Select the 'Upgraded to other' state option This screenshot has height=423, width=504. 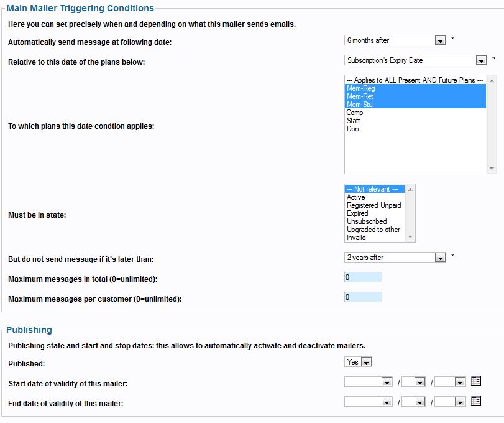point(375,230)
